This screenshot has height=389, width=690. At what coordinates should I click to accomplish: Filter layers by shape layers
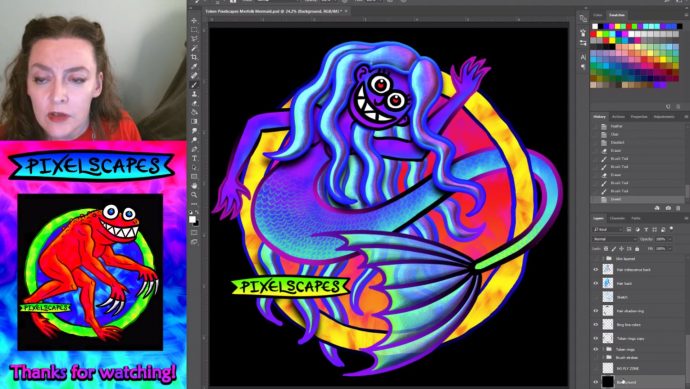(x=654, y=229)
